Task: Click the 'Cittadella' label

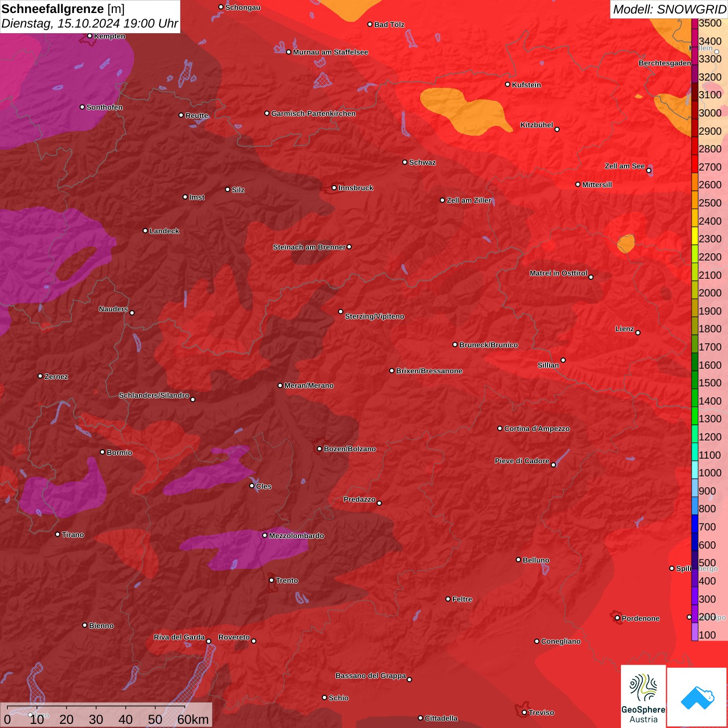Action: [x=441, y=718]
